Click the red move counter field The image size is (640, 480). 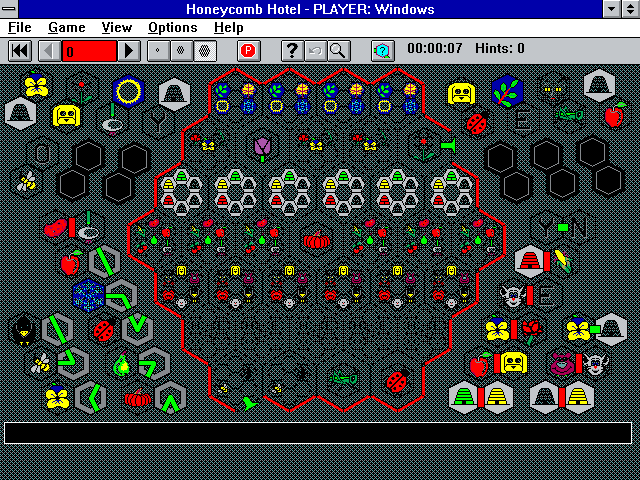click(x=89, y=50)
